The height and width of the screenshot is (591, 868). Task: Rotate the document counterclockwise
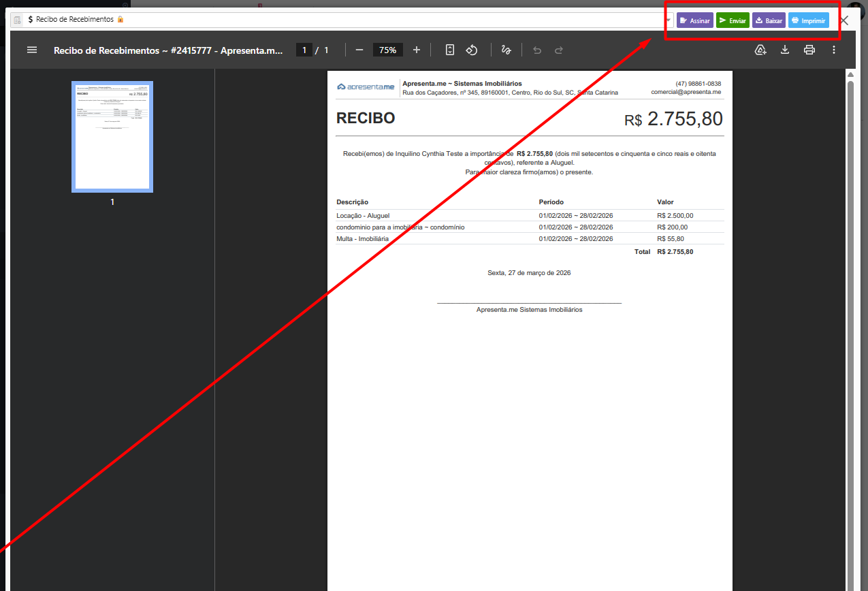click(472, 50)
